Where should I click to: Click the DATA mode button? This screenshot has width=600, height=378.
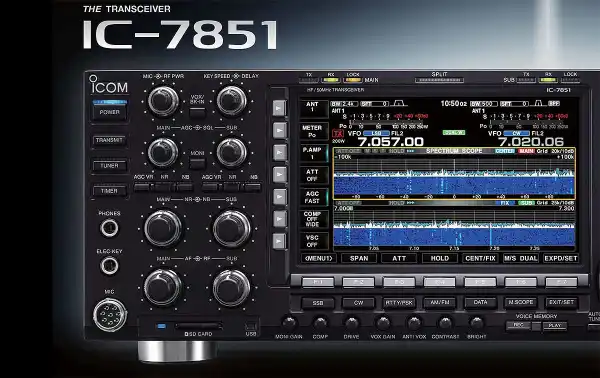click(x=480, y=303)
